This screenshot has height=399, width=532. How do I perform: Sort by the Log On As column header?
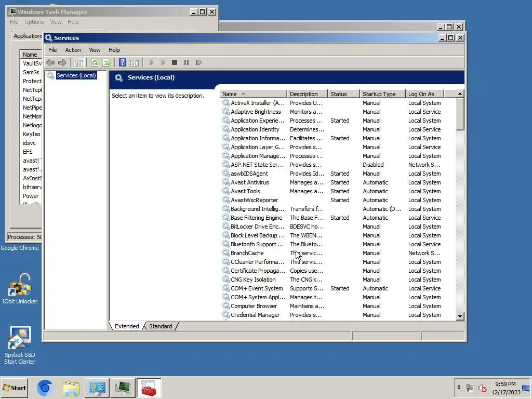(x=425, y=94)
